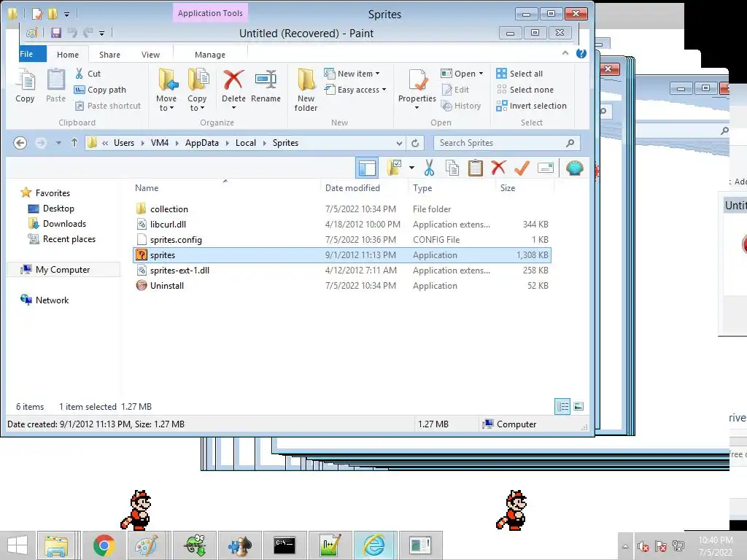This screenshot has width=747, height=560.
Task: Click Users in the address breadcrumb
Action: (124, 143)
